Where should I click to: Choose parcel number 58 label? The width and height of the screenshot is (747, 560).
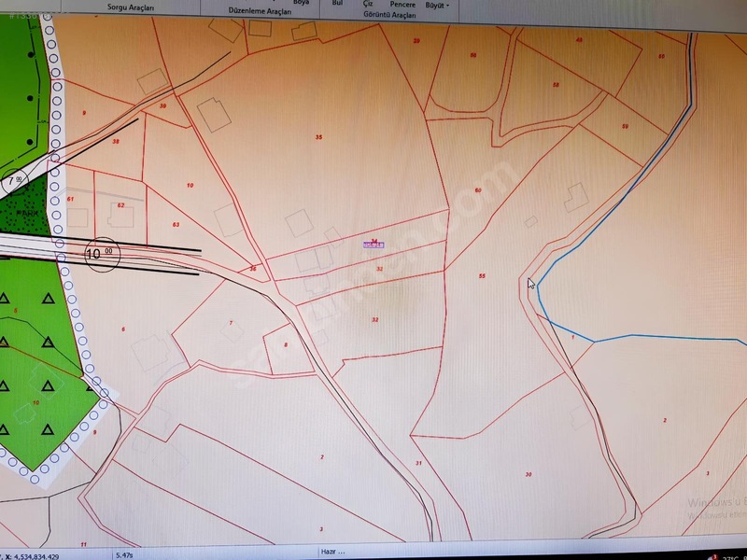556,85
